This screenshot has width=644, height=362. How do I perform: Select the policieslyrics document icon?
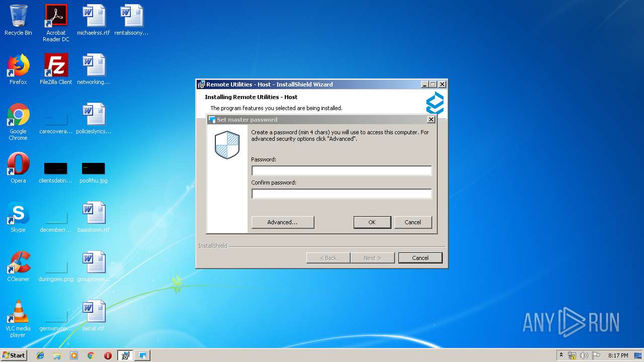tap(94, 119)
